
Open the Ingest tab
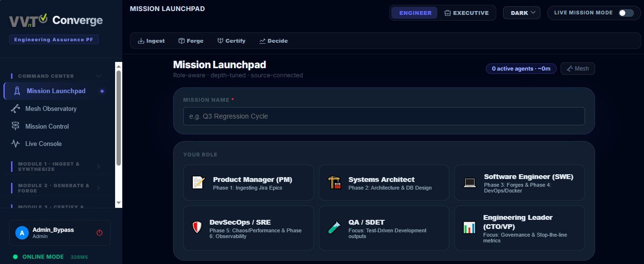(x=151, y=41)
